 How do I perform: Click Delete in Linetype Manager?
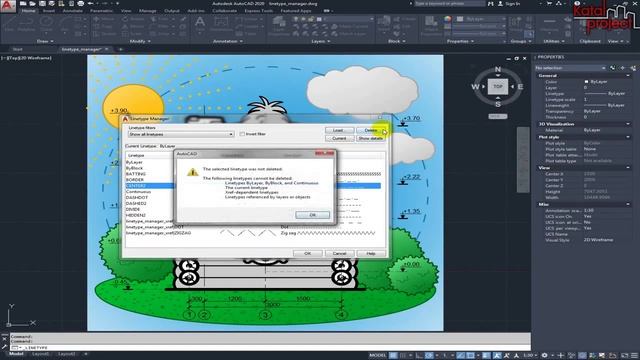point(371,130)
